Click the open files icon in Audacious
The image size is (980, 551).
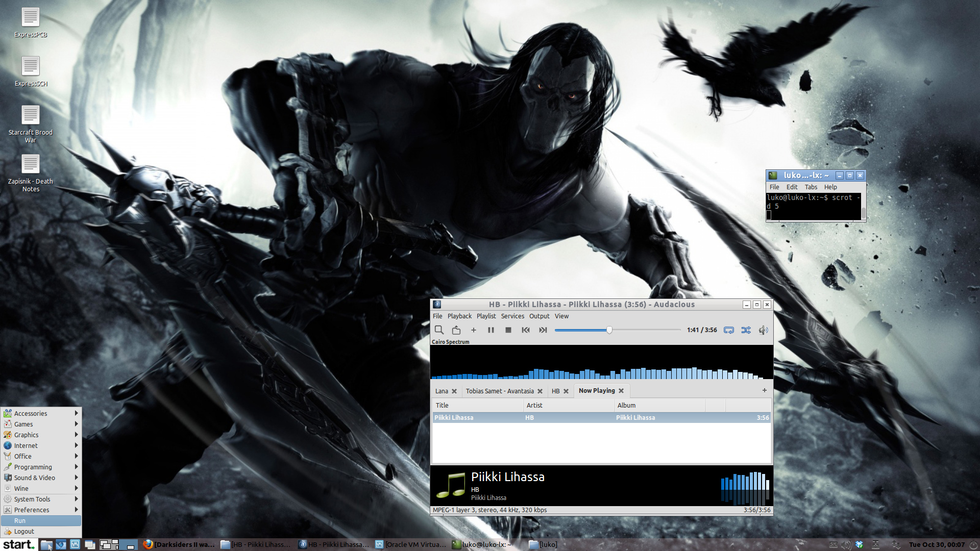[x=456, y=330]
